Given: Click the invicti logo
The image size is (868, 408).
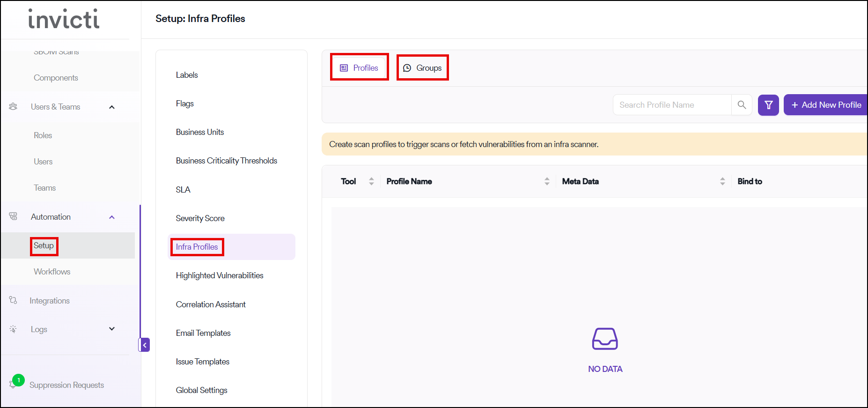Looking at the screenshot, I should (64, 19).
